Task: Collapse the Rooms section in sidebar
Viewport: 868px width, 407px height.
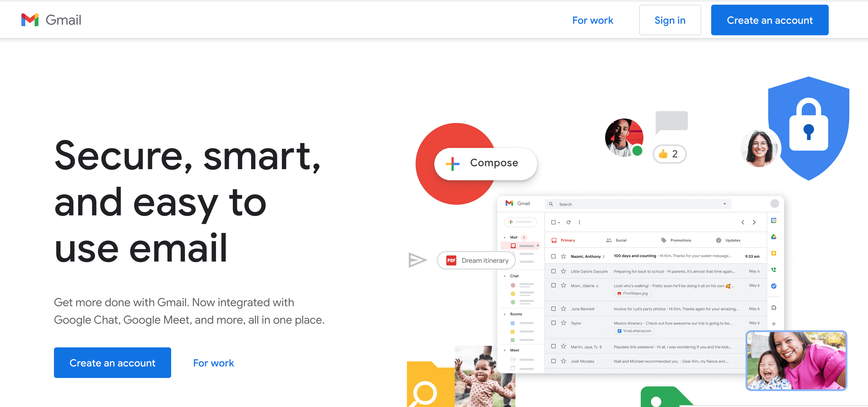Action: (504, 314)
